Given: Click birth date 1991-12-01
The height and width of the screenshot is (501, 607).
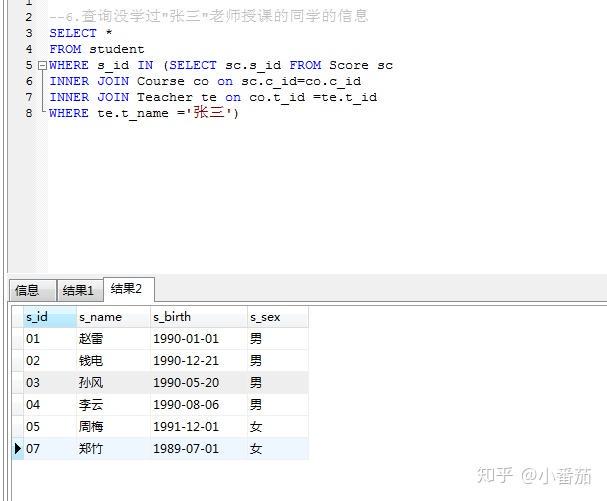Looking at the screenshot, I should [199, 427].
